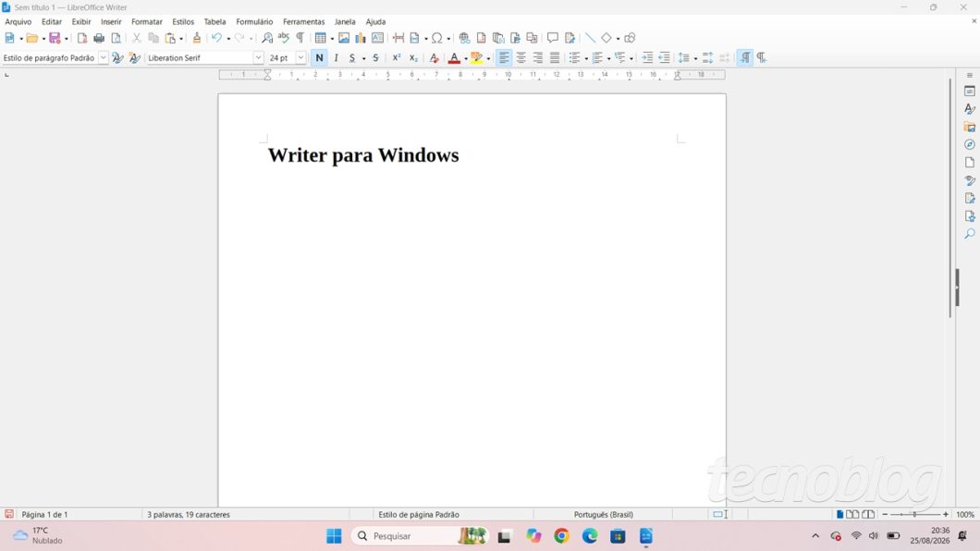Insert image icon in toolbar

(344, 38)
